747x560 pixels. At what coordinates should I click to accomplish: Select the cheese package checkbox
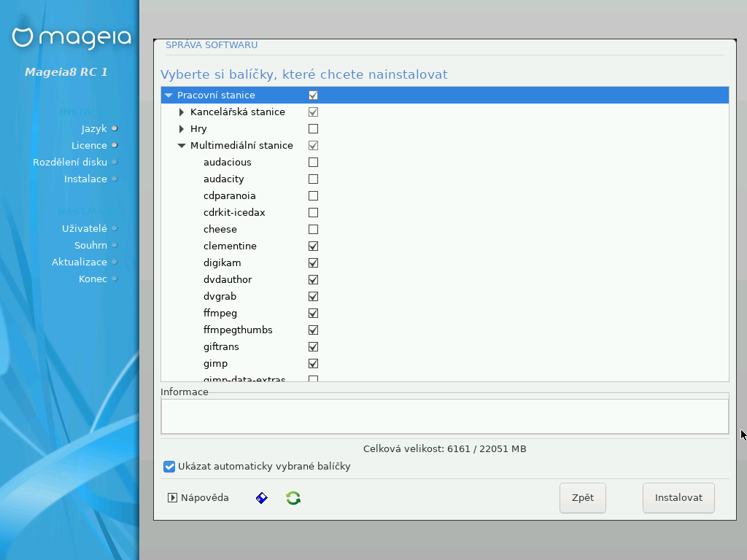click(x=313, y=229)
